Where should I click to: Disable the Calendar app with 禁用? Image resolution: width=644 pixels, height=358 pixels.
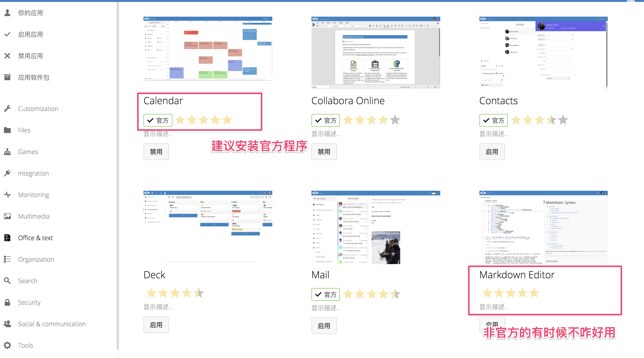click(x=156, y=152)
